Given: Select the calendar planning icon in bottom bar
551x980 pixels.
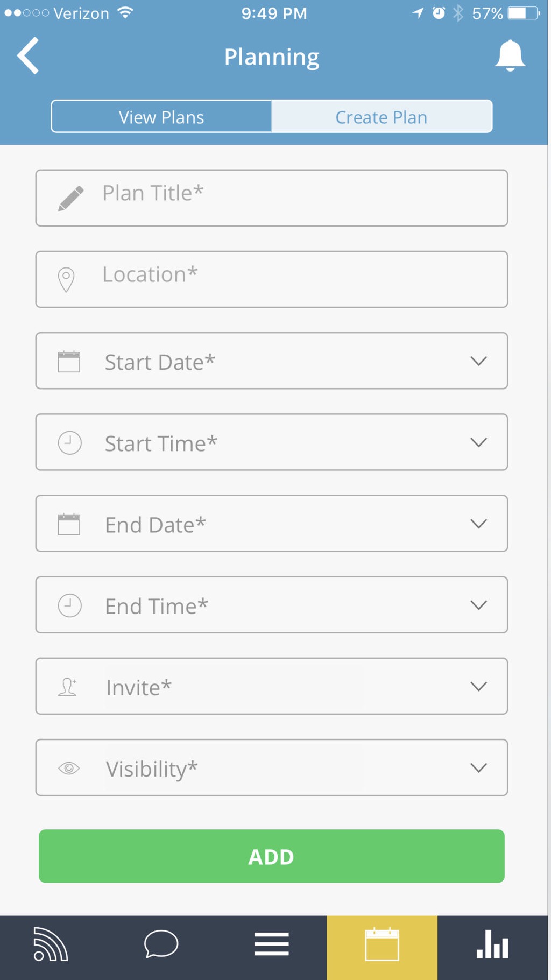Looking at the screenshot, I should (x=382, y=944).
